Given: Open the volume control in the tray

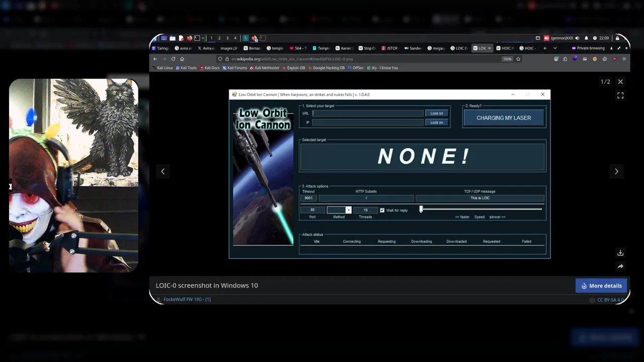Looking at the screenshot, I should tap(577, 38).
